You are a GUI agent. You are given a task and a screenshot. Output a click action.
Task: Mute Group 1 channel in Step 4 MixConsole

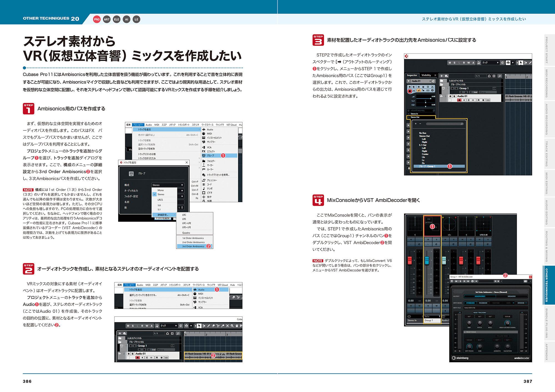point(428,239)
